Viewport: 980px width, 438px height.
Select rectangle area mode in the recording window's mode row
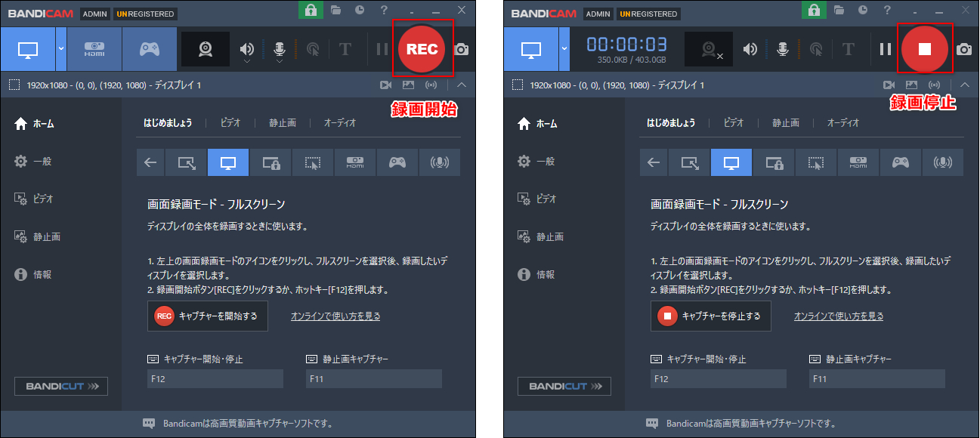pos(689,162)
